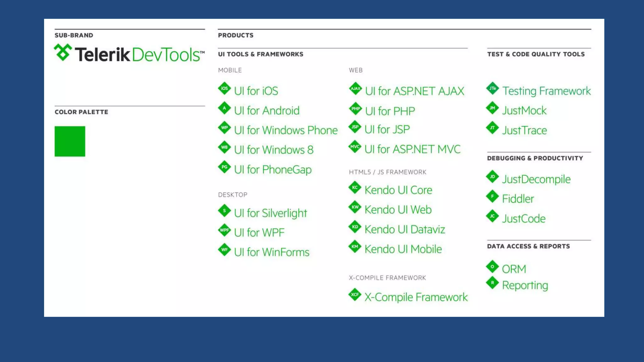Open Reporting product
The width and height of the screenshot is (644, 362).
(525, 285)
